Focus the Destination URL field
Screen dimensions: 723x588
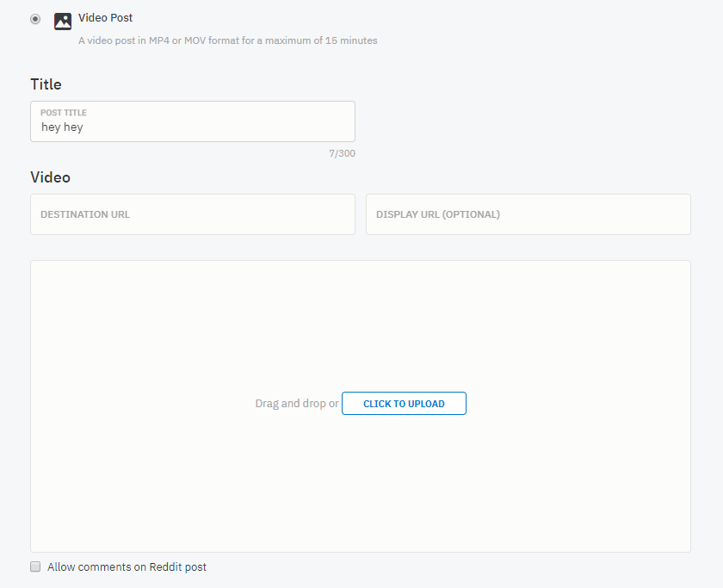point(193,214)
